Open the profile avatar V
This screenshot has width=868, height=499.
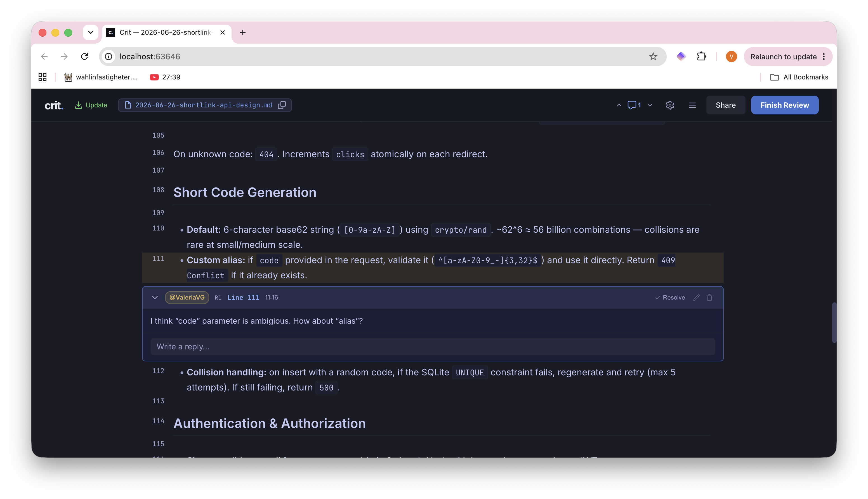pos(731,57)
